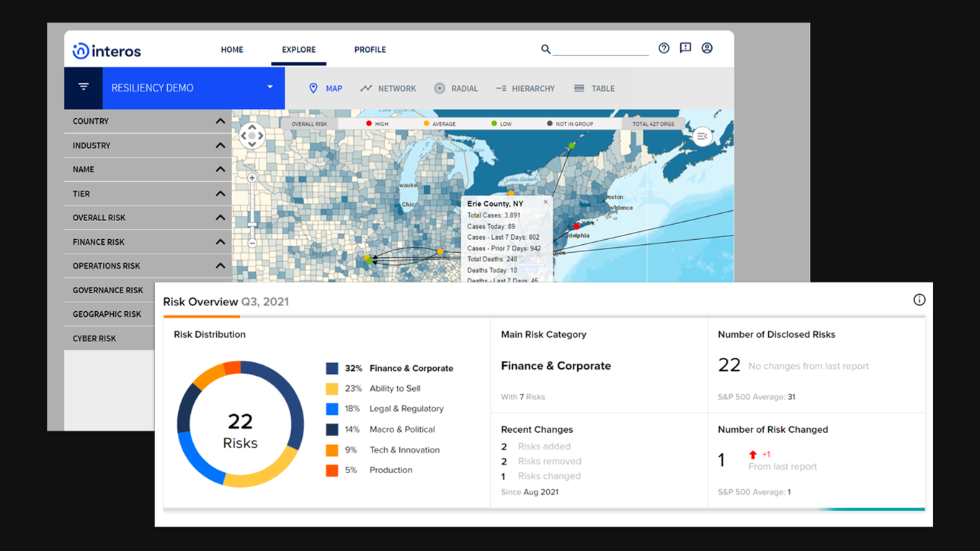Click the Risk Overview info icon
This screenshot has width=980, height=551.
(x=919, y=300)
